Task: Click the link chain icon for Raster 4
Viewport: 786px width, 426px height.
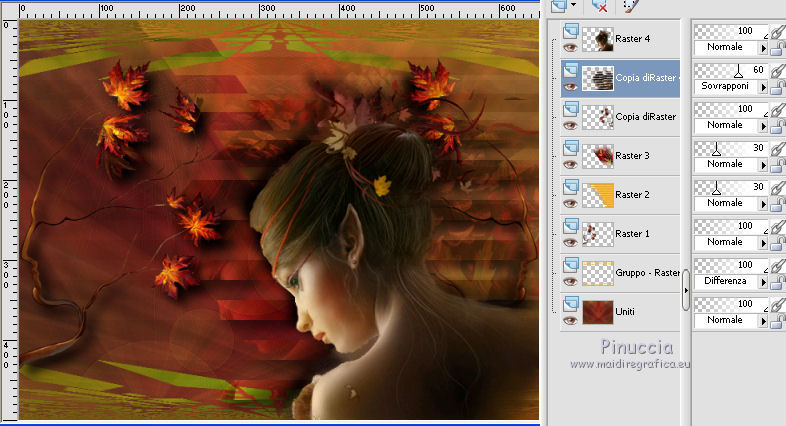Action: [777, 31]
